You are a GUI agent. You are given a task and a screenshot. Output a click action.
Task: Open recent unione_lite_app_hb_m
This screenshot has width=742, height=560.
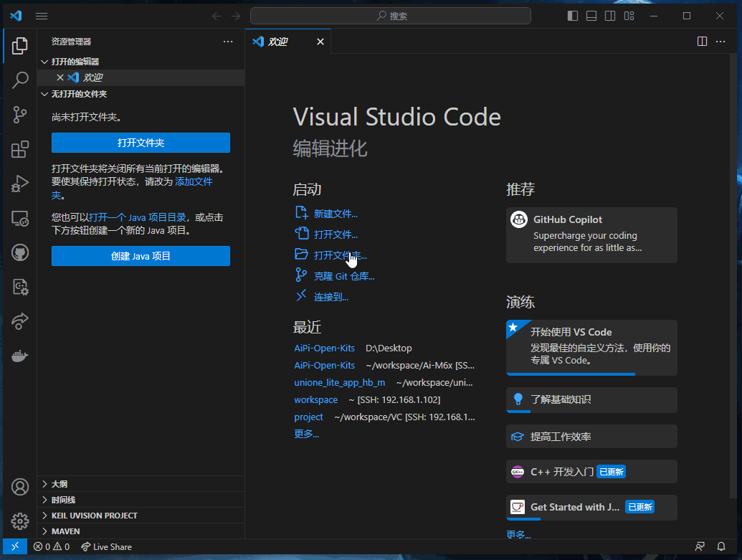click(339, 382)
